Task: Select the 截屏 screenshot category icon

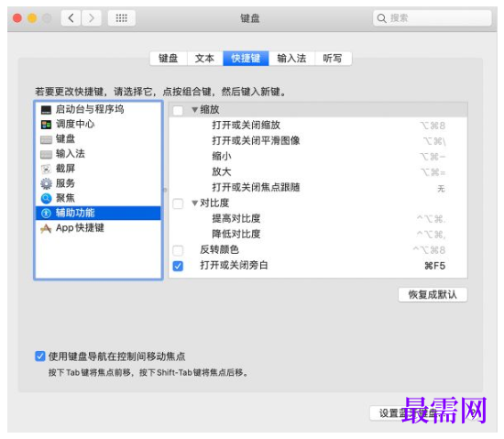Action: click(46, 169)
